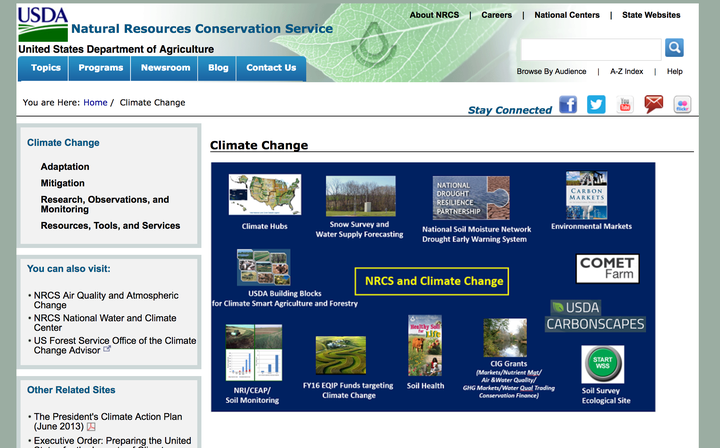Open the YouTube icon
This screenshot has width=720, height=448.
click(x=624, y=105)
